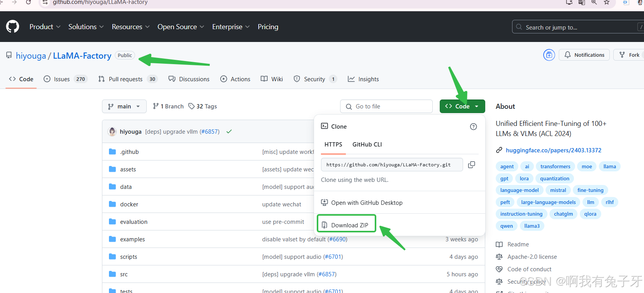Image resolution: width=644 pixels, height=293 pixels.
Task: Open the hiyouga owner link
Action: 31,56
